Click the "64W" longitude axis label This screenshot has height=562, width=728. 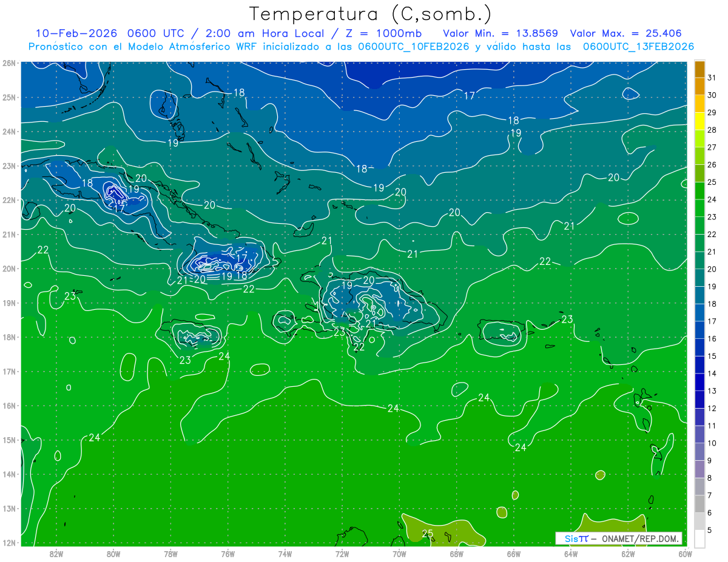571,554
